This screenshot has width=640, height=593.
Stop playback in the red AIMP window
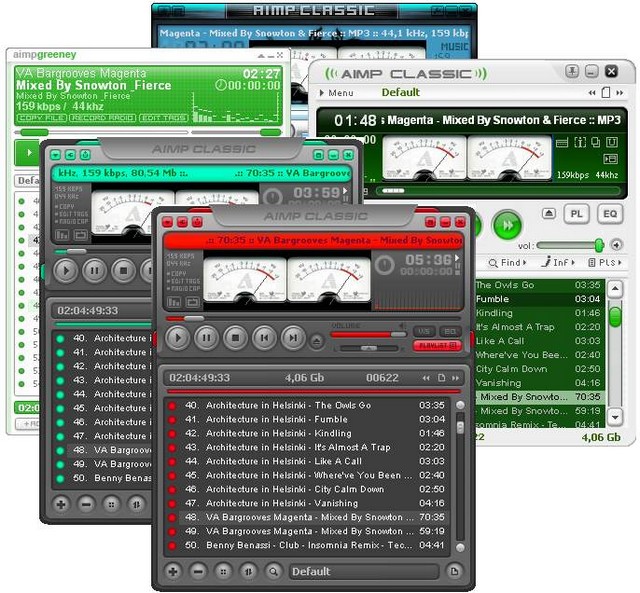click(x=235, y=338)
